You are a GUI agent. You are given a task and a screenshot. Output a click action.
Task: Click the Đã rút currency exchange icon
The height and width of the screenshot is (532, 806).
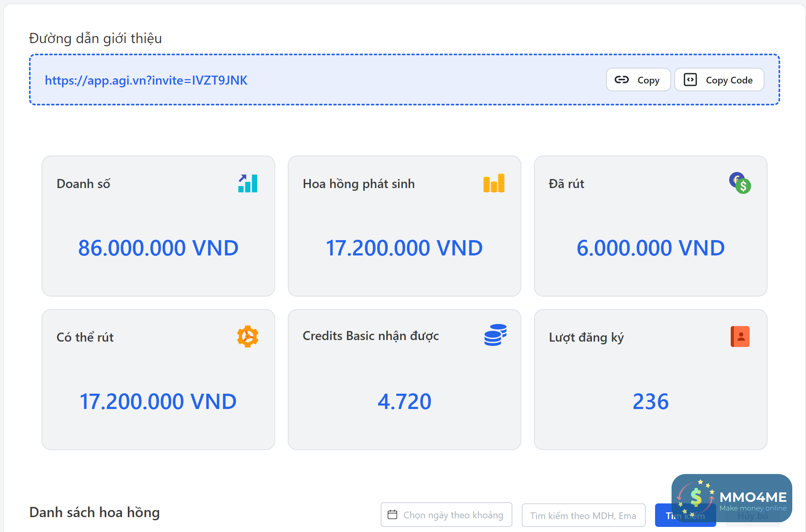pyautogui.click(x=740, y=183)
